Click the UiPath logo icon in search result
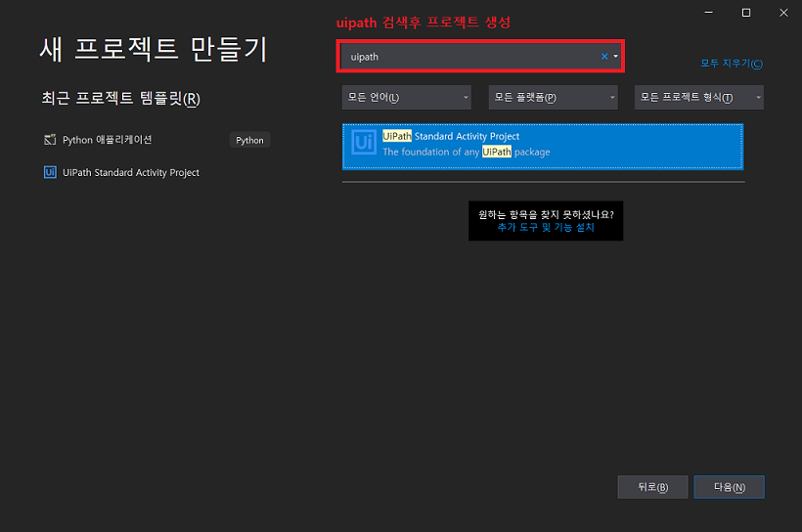This screenshot has height=532, width=802. click(x=364, y=142)
